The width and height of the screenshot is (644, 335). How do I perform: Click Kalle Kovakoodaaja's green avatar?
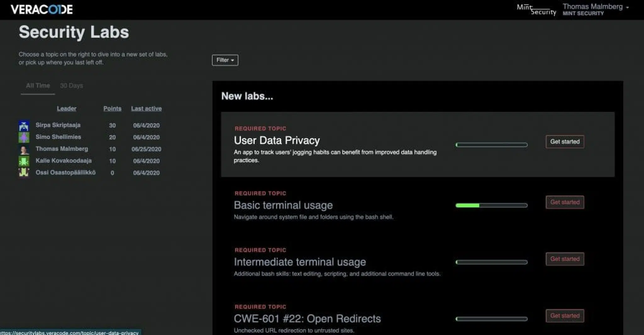click(24, 161)
